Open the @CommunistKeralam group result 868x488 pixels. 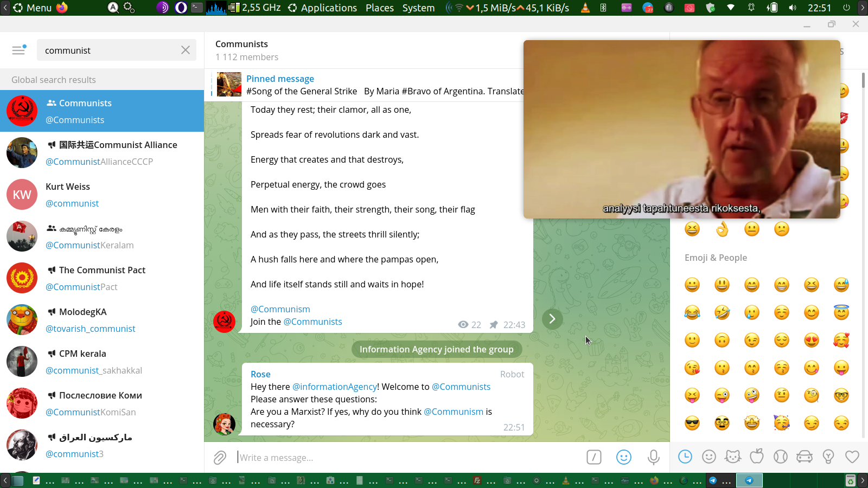102,236
